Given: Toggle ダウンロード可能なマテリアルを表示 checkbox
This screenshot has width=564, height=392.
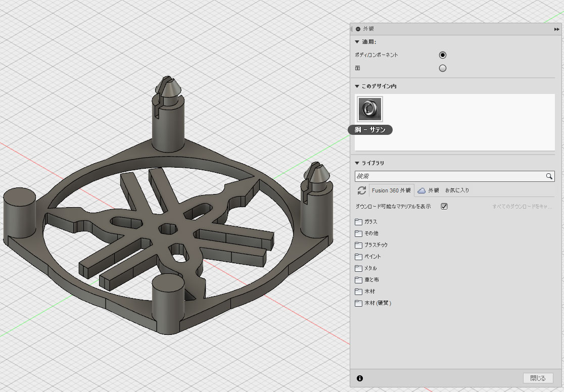Looking at the screenshot, I should (444, 207).
